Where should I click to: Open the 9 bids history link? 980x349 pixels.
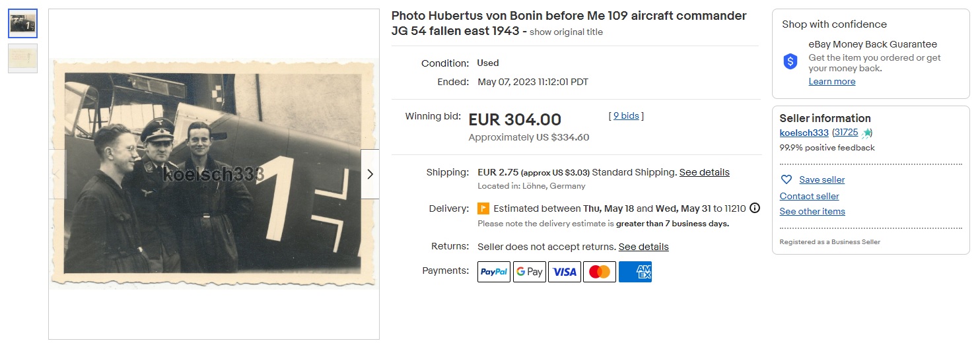626,115
